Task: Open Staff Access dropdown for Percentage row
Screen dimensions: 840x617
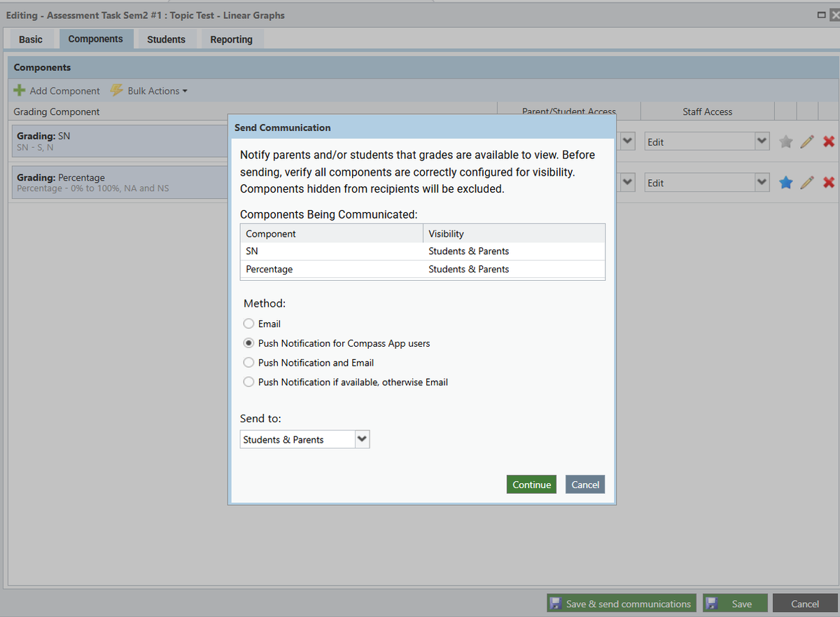Action: [x=762, y=183]
